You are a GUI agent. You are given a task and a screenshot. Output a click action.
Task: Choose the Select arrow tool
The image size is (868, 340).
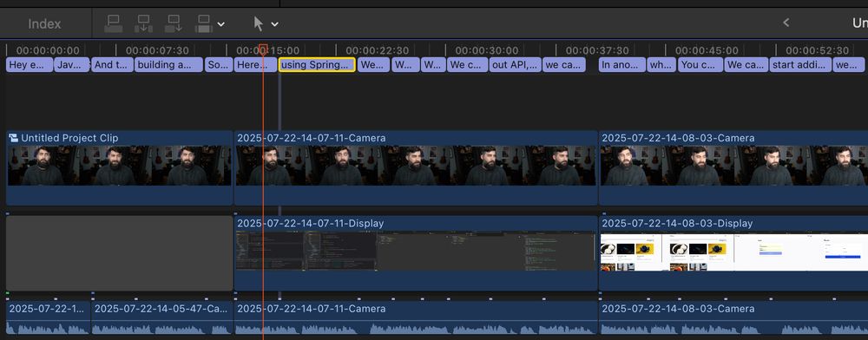point(259,23)
